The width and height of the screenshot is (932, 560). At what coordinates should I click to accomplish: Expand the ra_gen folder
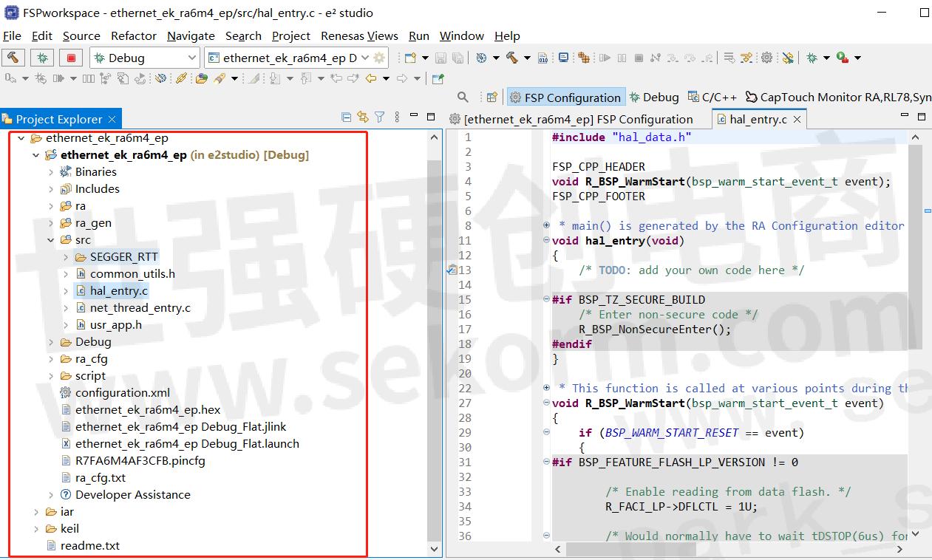pos(51,223)
